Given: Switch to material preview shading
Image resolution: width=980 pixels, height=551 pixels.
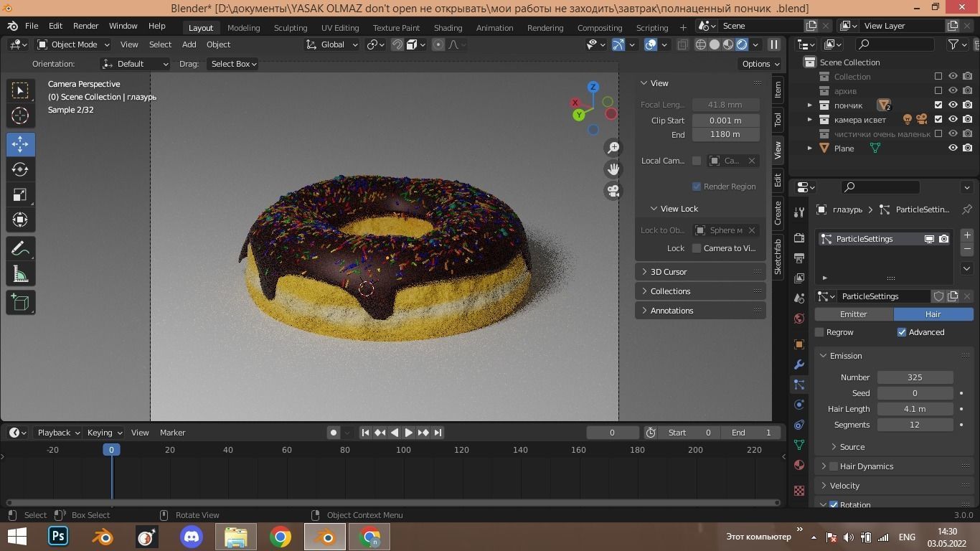Looking at the screenshot, I should (x=728, y=44).
